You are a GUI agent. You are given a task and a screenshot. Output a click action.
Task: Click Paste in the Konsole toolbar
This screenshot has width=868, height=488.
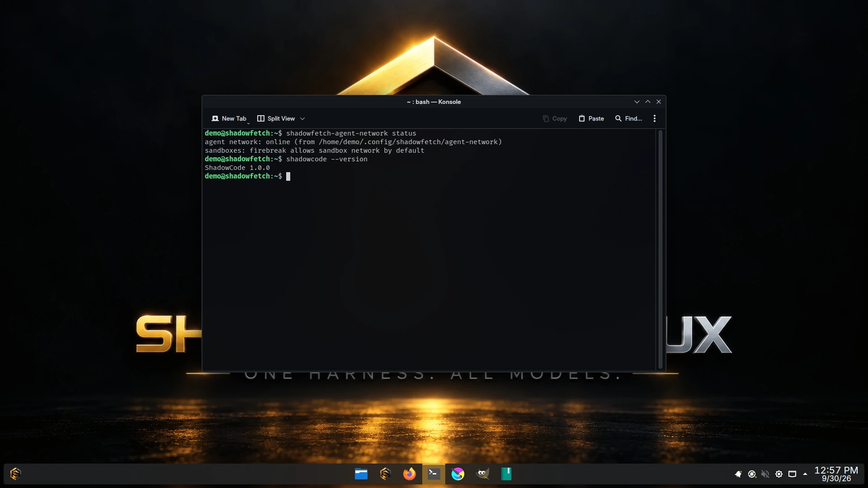click(x=591, y=118)
